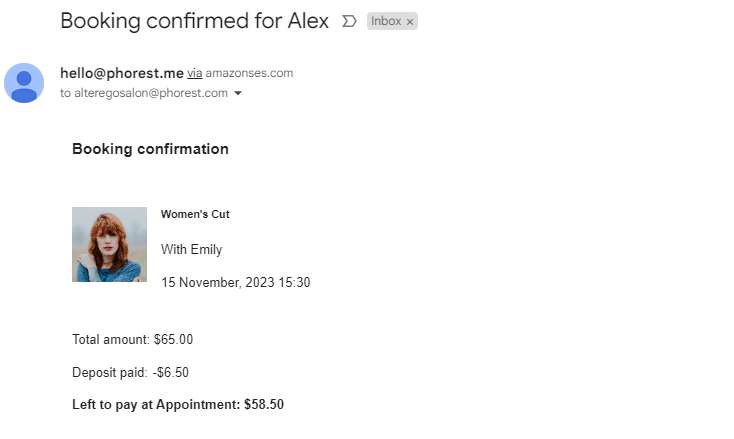Click the Inbox label tag
Screen dimensions: 734x439
(385, 22)
